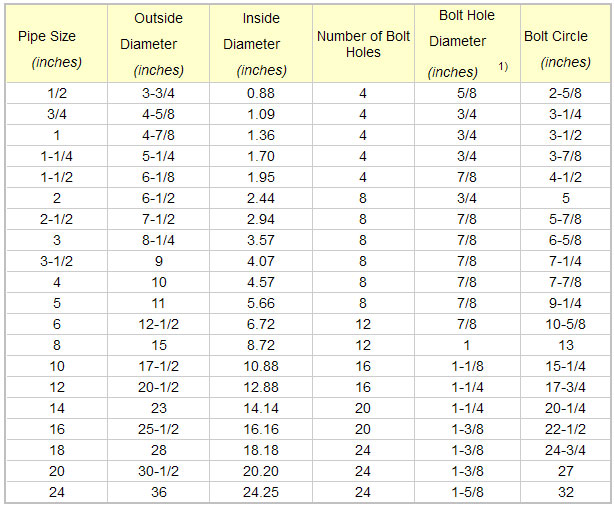This screenshot has height=509, width=614.
Task: Select the 1/2 pipe size cell
Action: [x=56, y=95]
